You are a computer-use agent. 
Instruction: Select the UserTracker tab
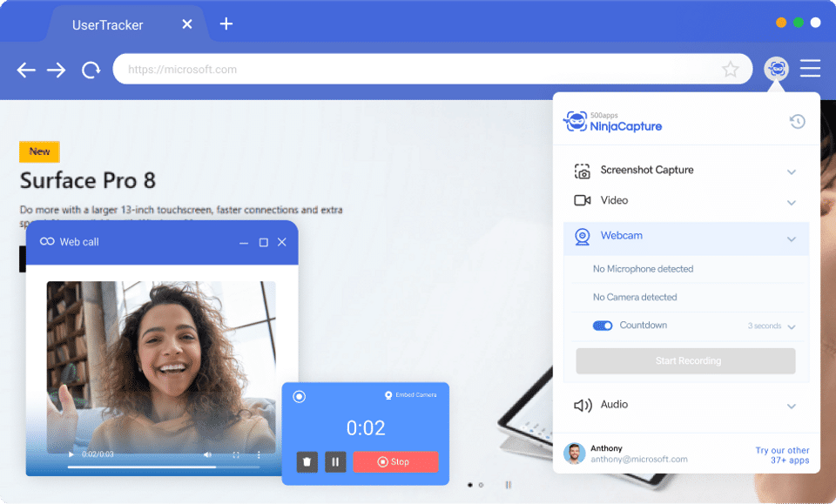pos(127,24)
